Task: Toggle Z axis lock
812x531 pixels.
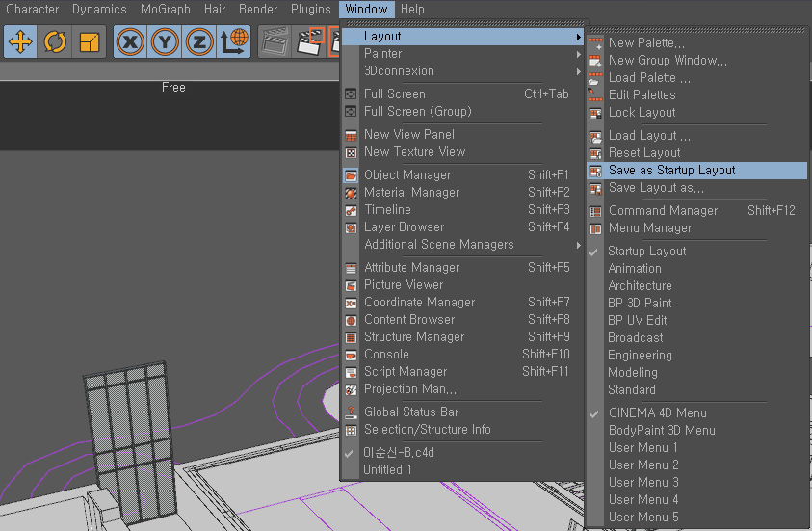Action: tap(199, 41)
